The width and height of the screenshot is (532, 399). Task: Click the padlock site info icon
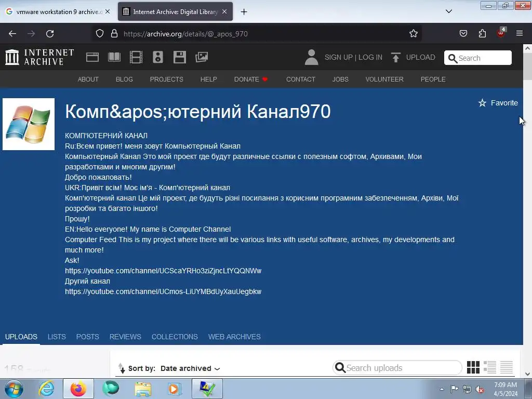click(x=114, y=34)
